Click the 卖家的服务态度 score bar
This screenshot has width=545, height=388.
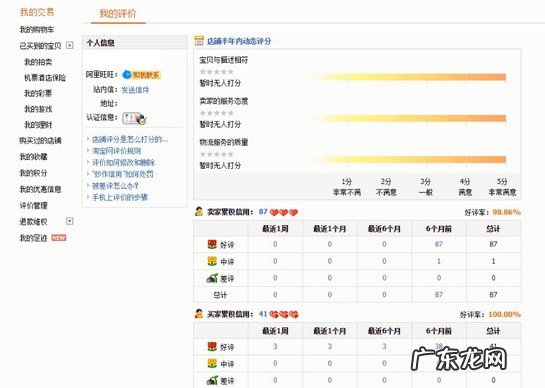(x=409, y=119)
